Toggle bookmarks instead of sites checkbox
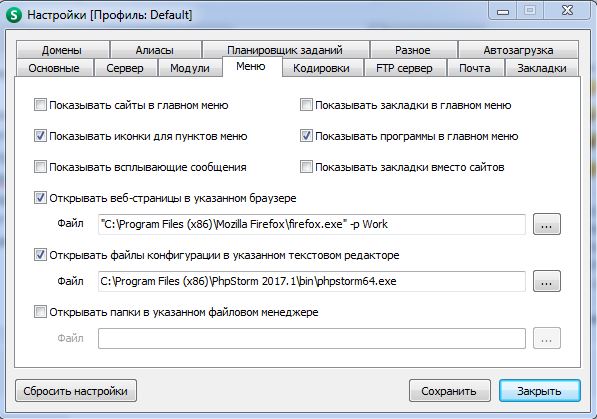Viewport: 597px width, 419px height. [306, 167]
